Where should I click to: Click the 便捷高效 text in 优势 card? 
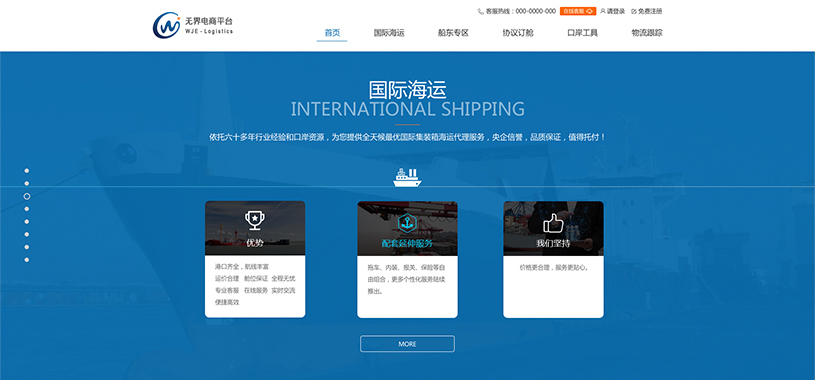coord(227,302)
